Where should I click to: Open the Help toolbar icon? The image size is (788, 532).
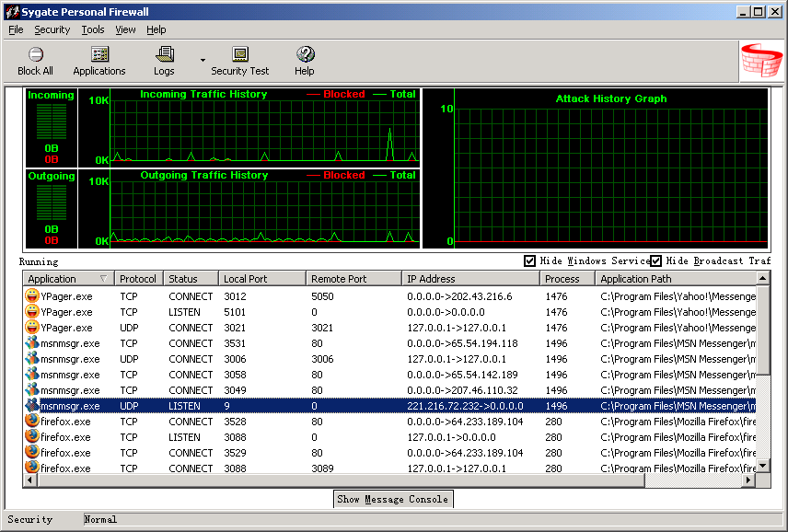305,54
